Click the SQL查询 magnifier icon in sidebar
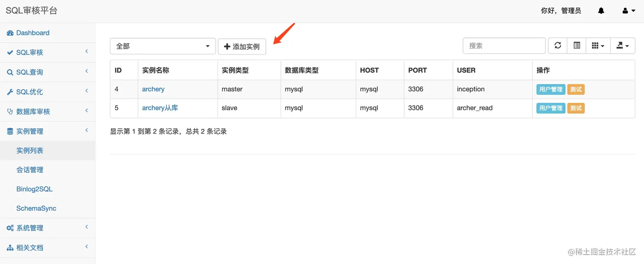Screen dimensions: 644x264 [9, 72]
